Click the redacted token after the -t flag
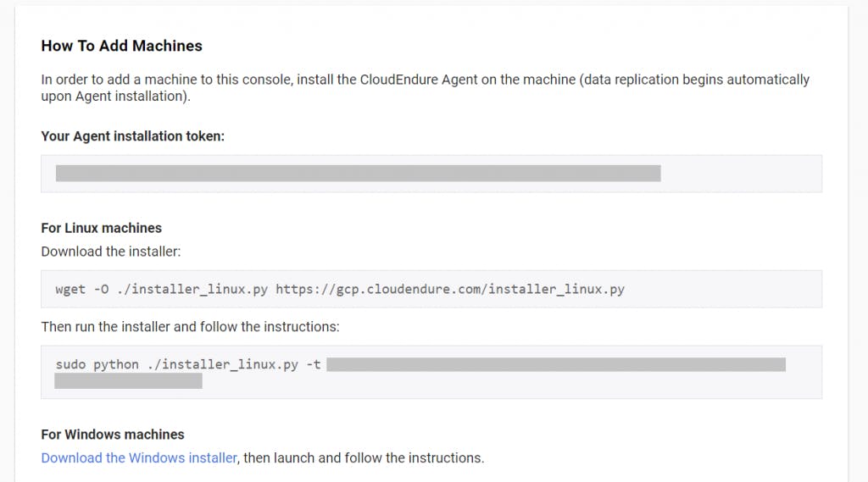This screenshot has width=868, height=482. coord(555,364)
